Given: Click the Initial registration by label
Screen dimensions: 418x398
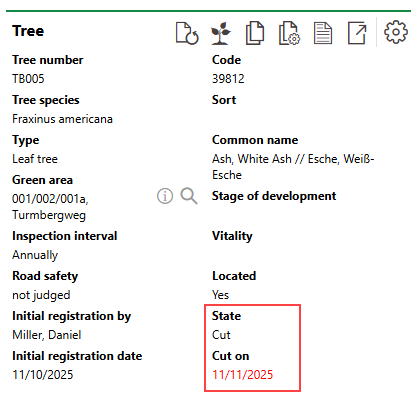Looking at the screenshot, I should pos(72,316).
